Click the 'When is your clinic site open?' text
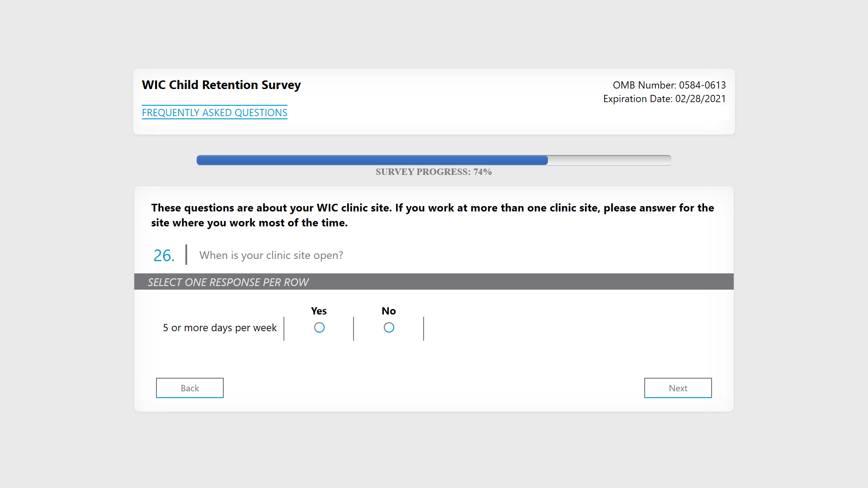This screenshot has height=488, width=868. click(271, 255)
